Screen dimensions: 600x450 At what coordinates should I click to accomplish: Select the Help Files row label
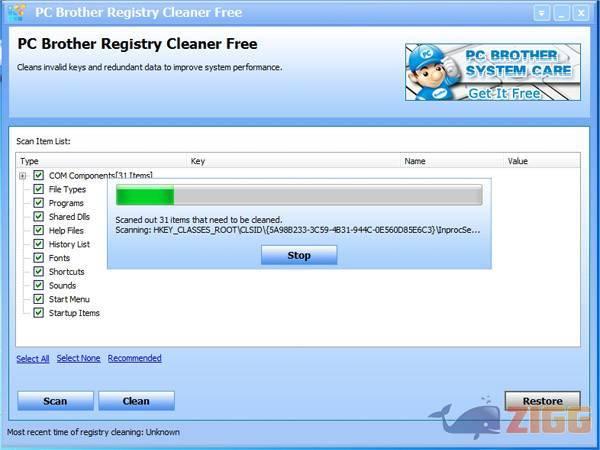[x=66, y=231]
